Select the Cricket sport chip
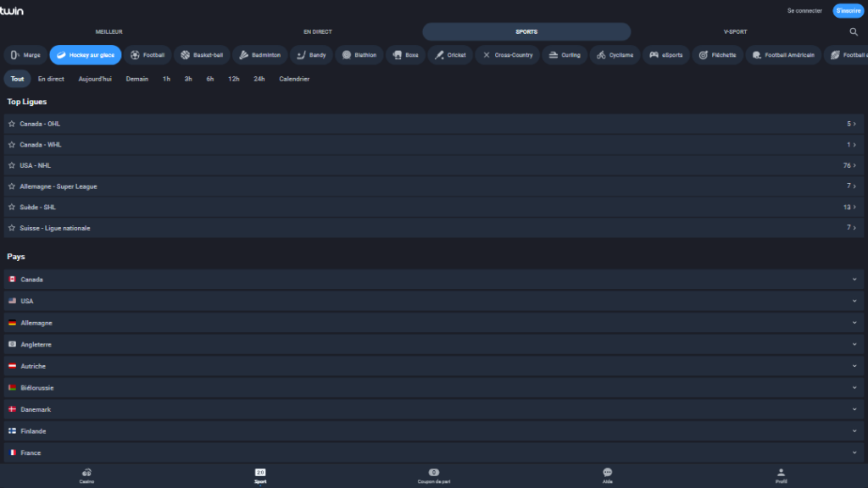The width and height of the screenshot is (868, 488). (x=450, y=55)
